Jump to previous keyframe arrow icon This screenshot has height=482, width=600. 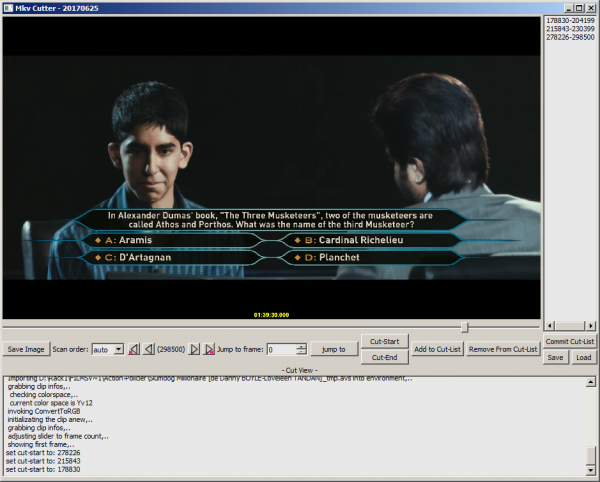pyautogui.click(x=134, y=349)
